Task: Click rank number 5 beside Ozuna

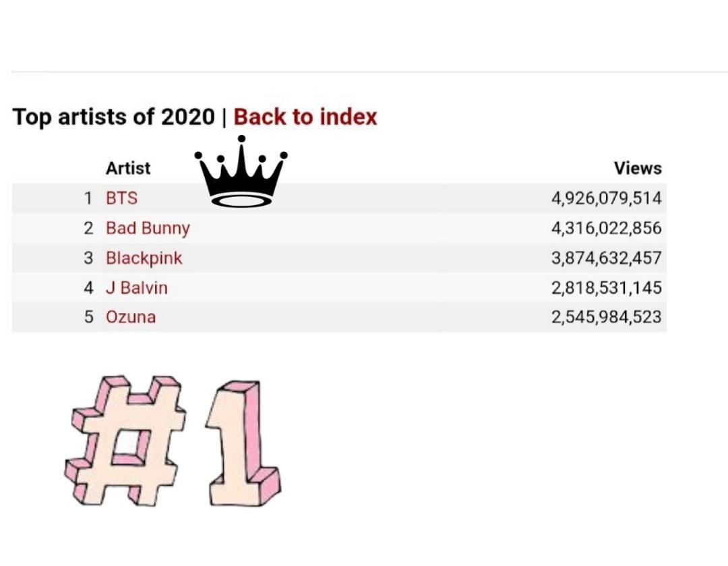Action: 88,317
